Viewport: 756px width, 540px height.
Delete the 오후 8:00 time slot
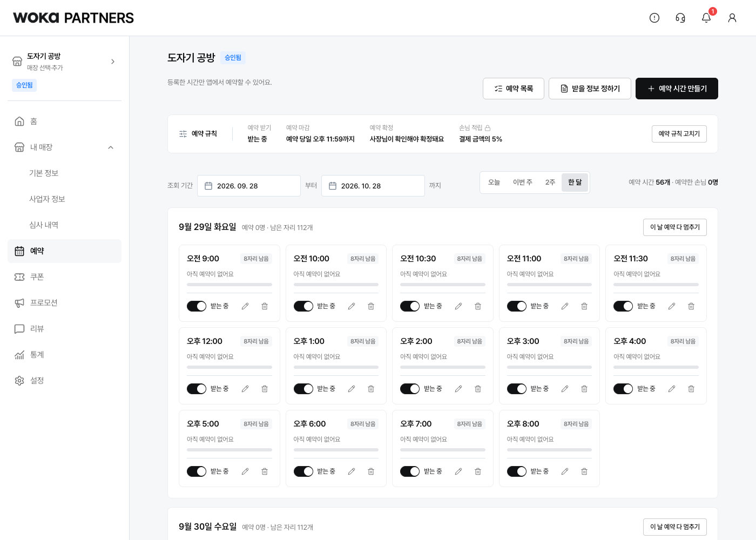(x=584, y=471)
